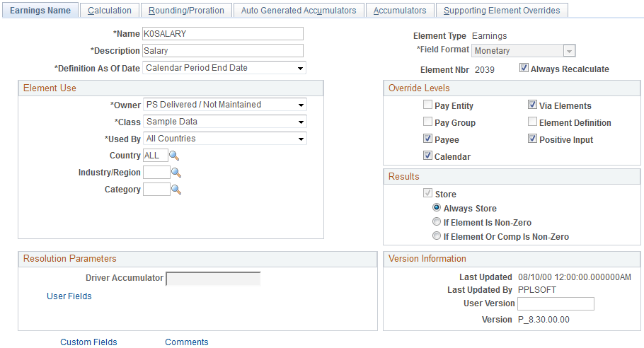This screenshot has width=644, height=348.
Task: Open the Supporting Element Overrides tab
Action: click(x=502, y=11)
